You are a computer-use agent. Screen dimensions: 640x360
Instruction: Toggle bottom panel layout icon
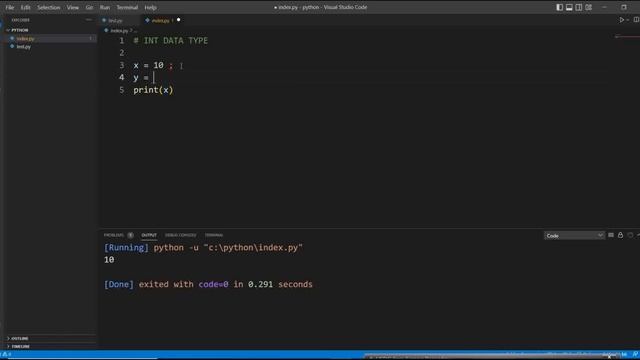[x=569, y=7]
